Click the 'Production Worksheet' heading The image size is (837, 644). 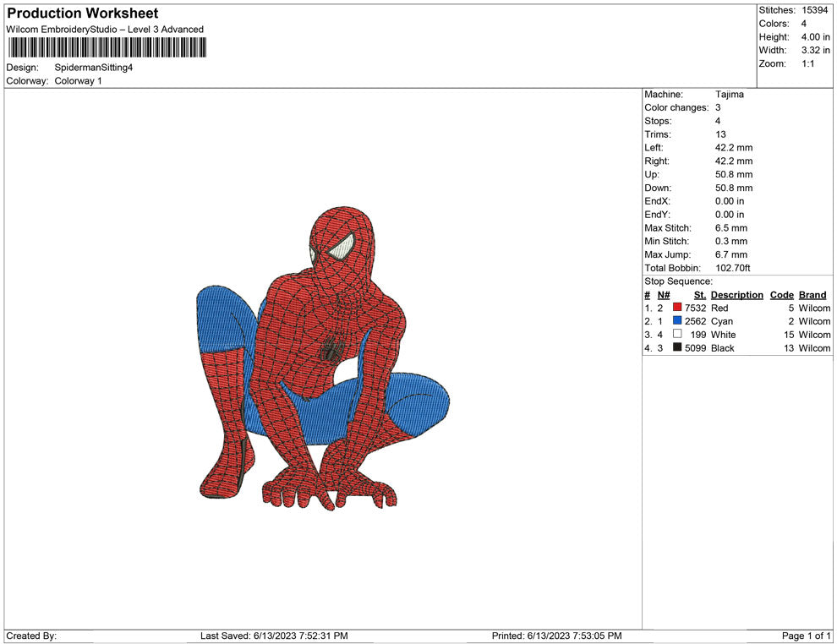click(83, 14)
